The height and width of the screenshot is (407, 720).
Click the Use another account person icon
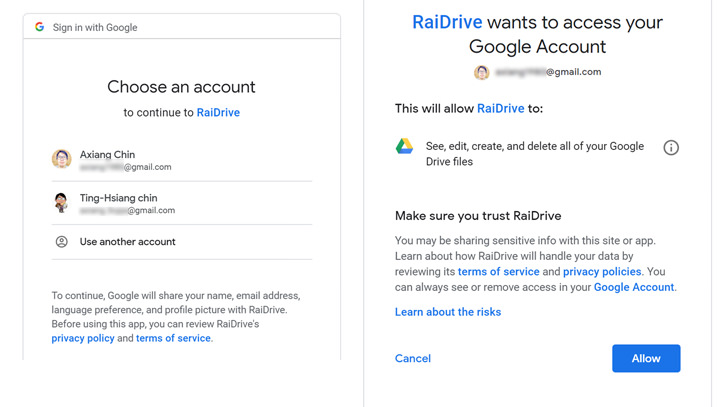click(x=62, y=242)
